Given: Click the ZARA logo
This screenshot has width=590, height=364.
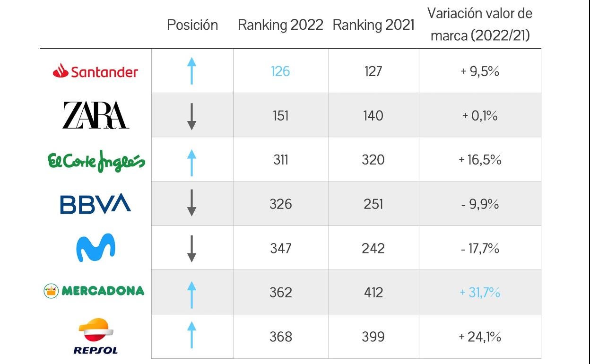Looking at the screenshot, I should pyautogui.click(x=95, y=115).
